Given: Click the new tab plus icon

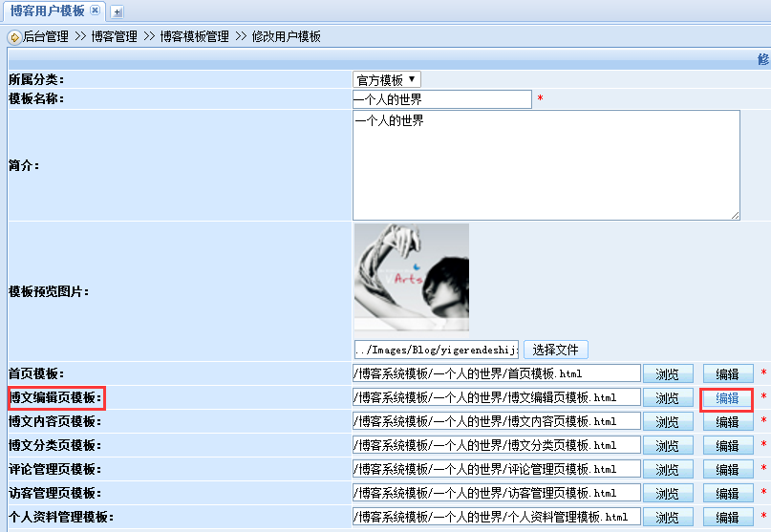Looking at the screenshot, I should (x=118, y=12).
